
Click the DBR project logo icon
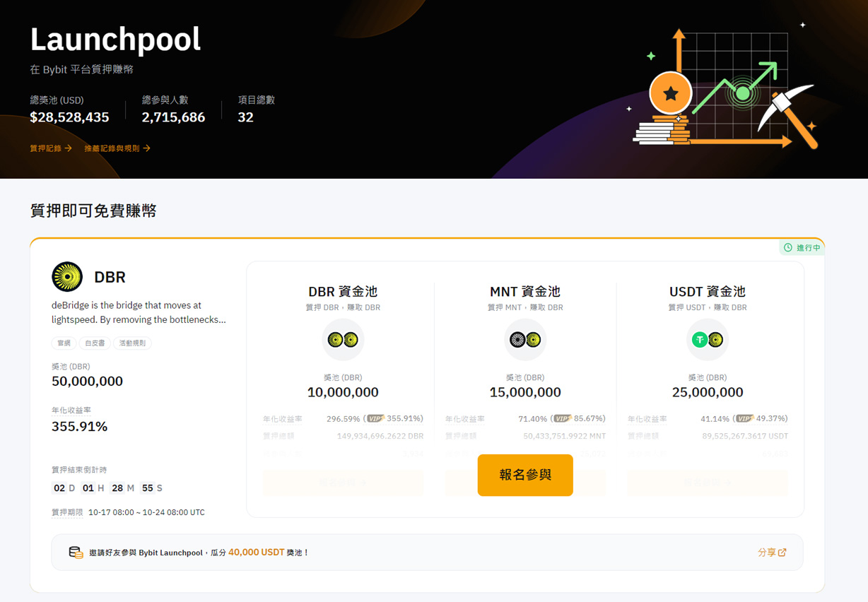click(x=66, y=277)
